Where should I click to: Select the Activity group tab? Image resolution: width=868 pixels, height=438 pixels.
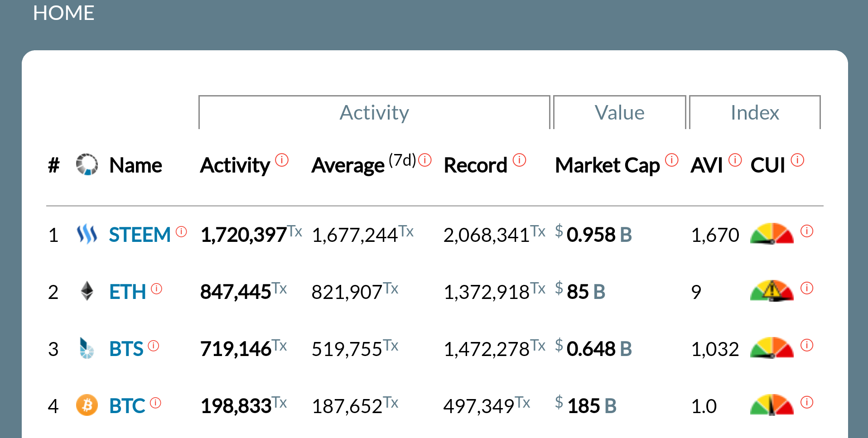(x=374, y=112)
